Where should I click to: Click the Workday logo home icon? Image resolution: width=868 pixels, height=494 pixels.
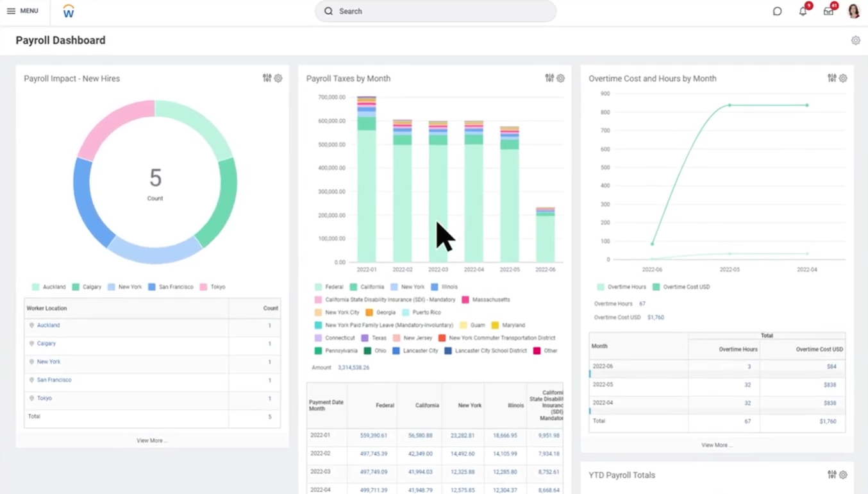pyautogui.click(x=69, y=11)
